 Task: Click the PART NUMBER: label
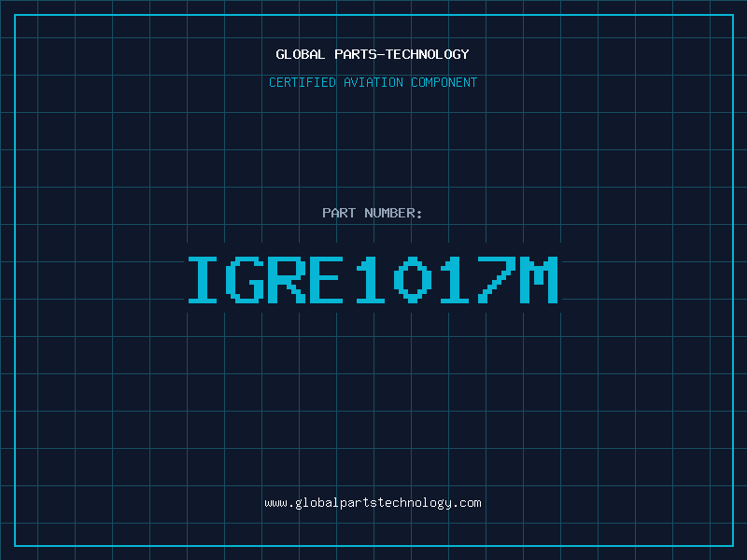coord(373,213)
